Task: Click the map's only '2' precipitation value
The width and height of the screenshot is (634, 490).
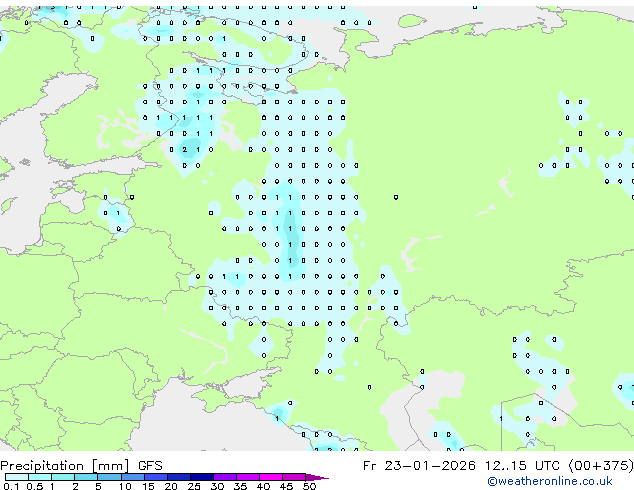Action: pyautogui.click(x=185, y=150)
